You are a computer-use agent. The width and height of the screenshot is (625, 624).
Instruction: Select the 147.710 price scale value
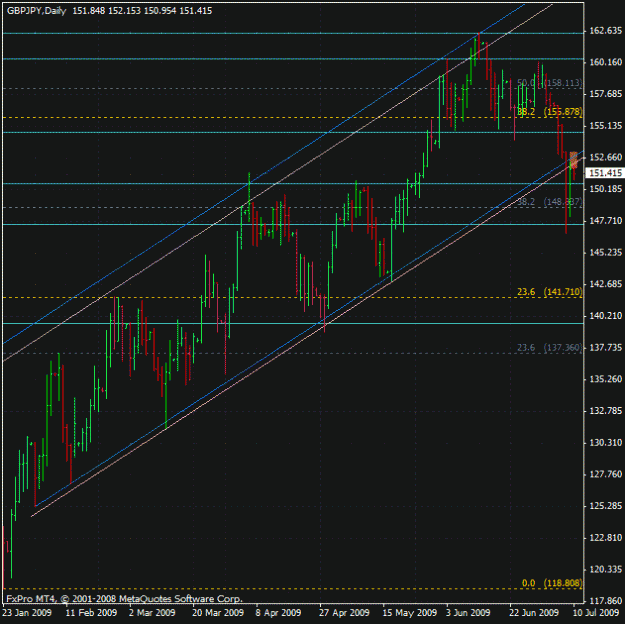(x=605, y=220)
